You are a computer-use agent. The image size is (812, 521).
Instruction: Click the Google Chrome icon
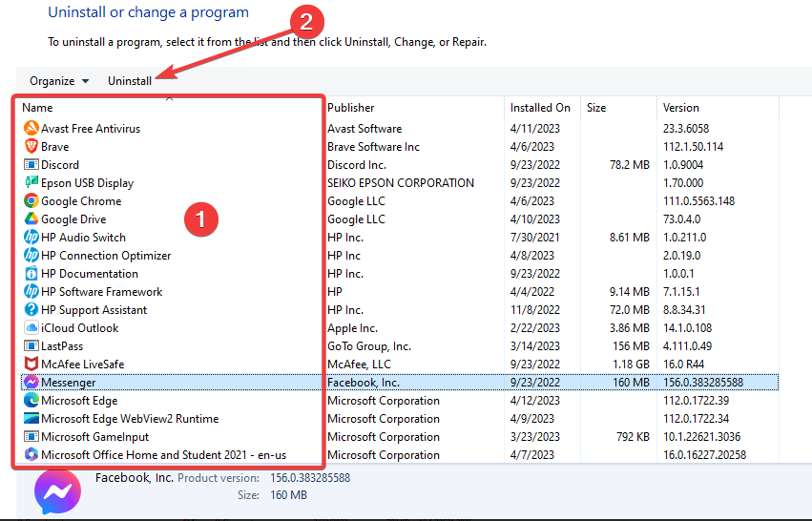tap(31, 200)
